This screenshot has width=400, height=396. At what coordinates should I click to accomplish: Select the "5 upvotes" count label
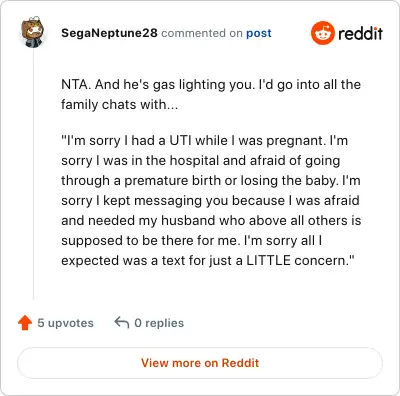65,323
